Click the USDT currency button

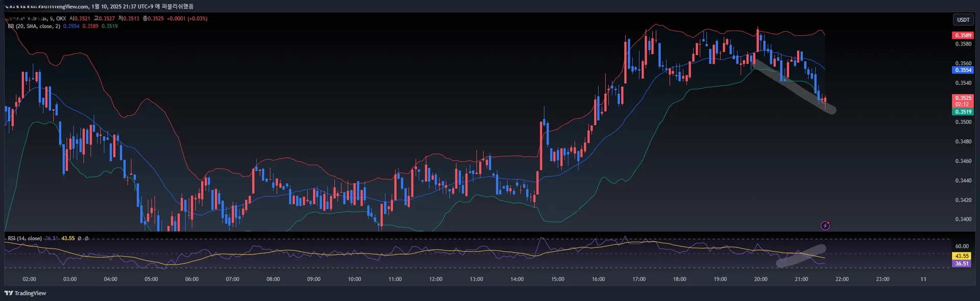click(x=963, y=20)
